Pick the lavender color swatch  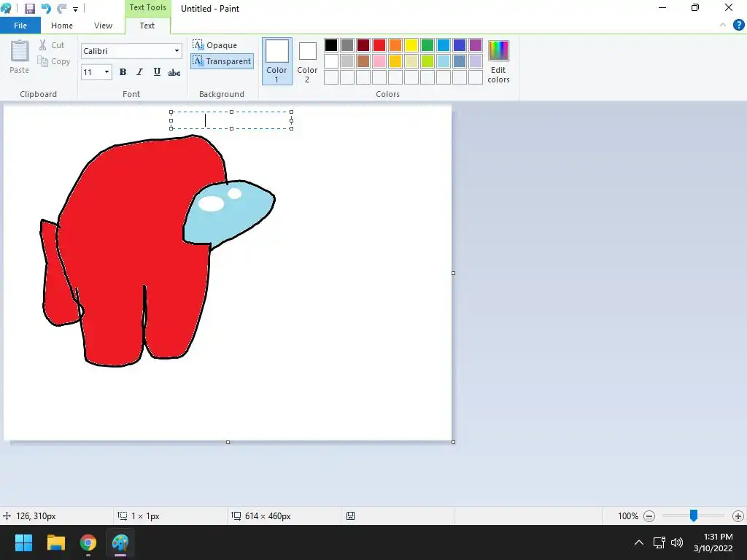[476, 61]
